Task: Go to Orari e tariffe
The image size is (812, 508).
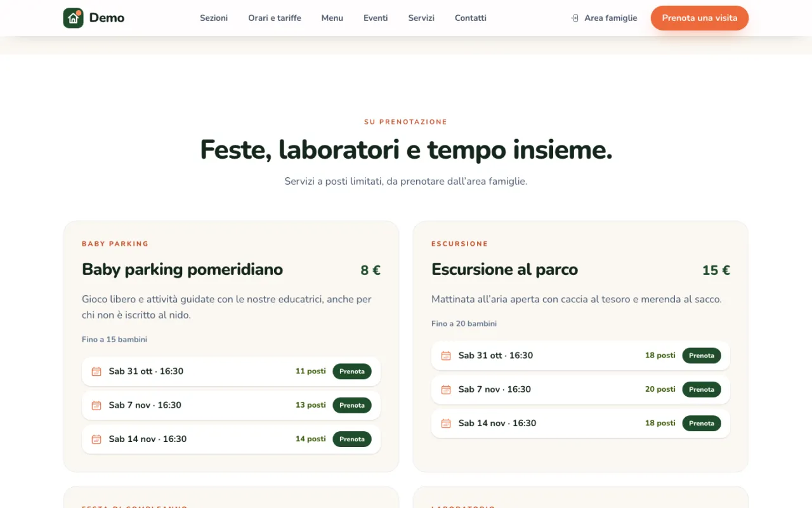Action: 275,18
